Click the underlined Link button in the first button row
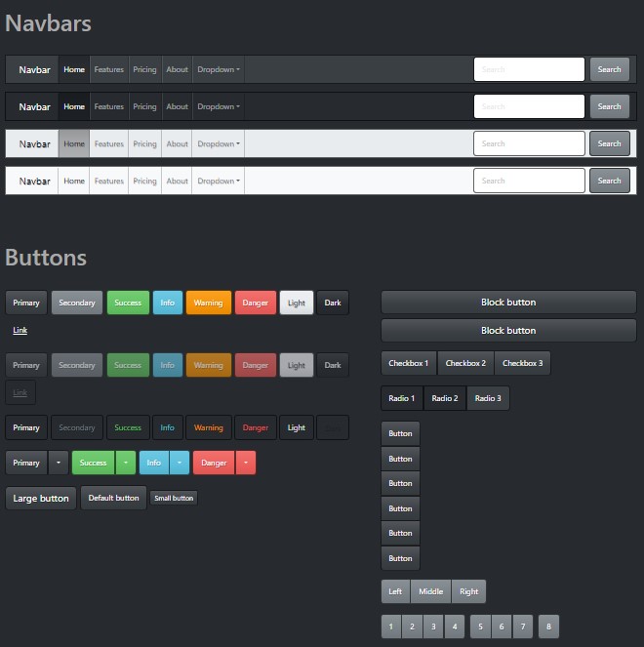Viewport: 644px width, 647px height. pos(20,331)
